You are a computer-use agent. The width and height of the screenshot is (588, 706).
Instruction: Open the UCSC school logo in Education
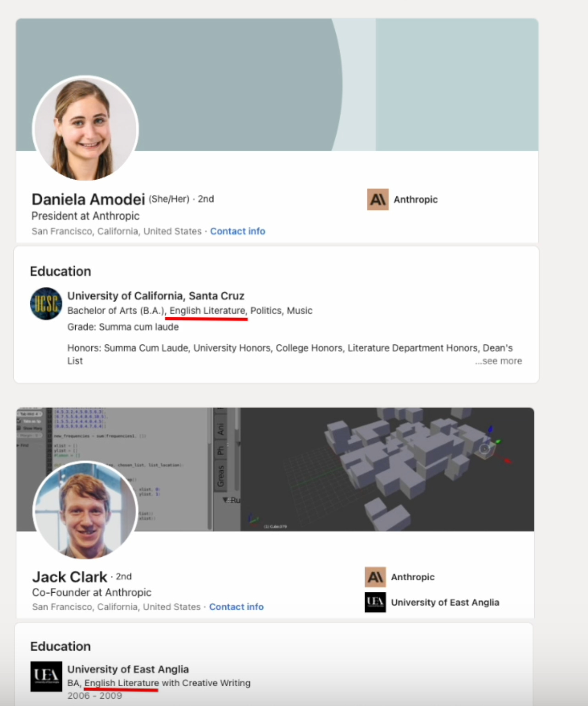pyautogui.click(x=46, y=303)
